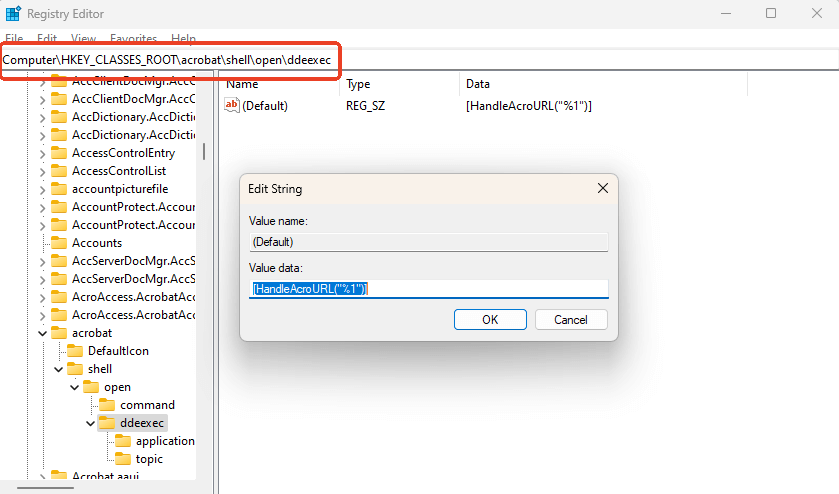Click the accountpicturefile folder icon
839x494 pixels.
coord(58,189)
